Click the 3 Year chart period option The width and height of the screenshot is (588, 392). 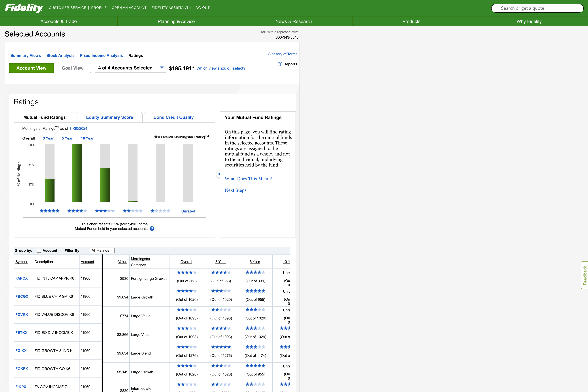click(48, 138)
